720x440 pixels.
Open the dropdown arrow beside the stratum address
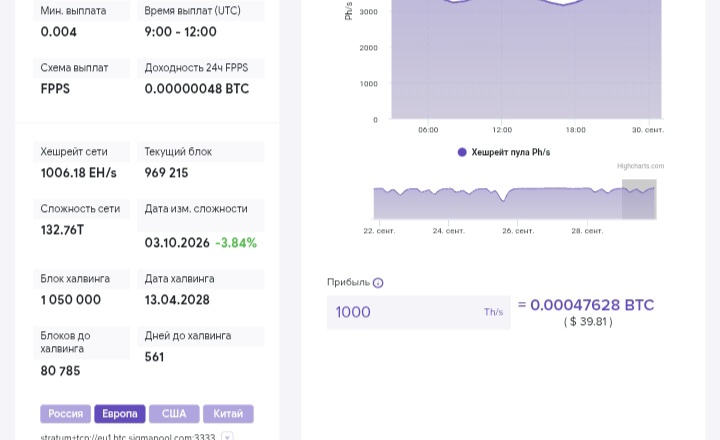click(x=227, y=437)
